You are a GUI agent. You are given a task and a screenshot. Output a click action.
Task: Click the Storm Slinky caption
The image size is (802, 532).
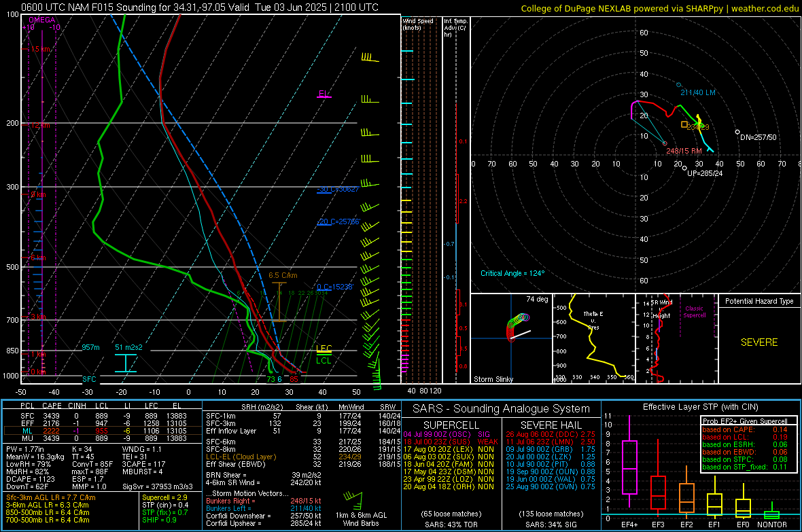click(x=493, y=379)
